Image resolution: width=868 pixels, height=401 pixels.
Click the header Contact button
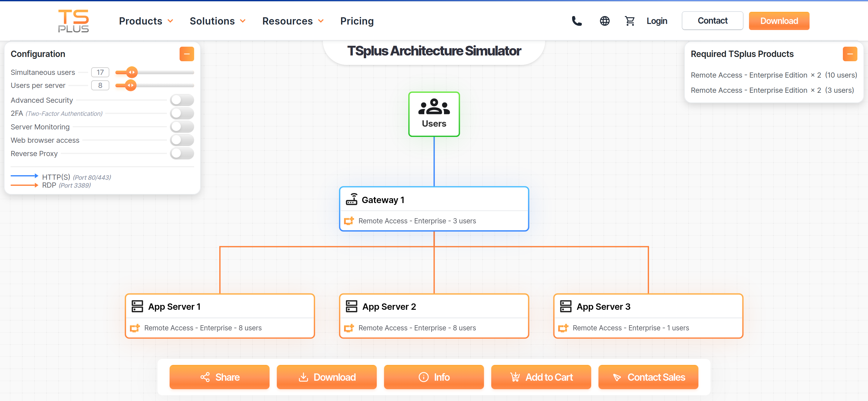[x=712, y=21]
